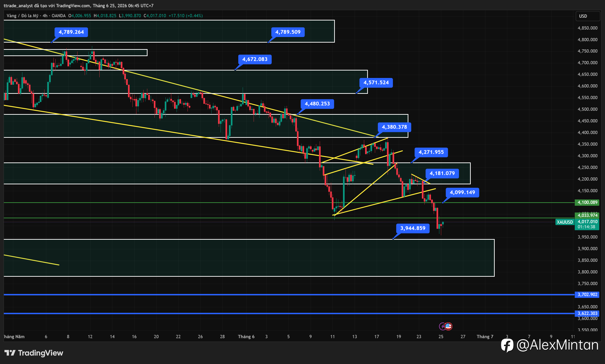Click the blue 3,622.303 axis price tag
The image size is (605, 364).
point(587,313)
